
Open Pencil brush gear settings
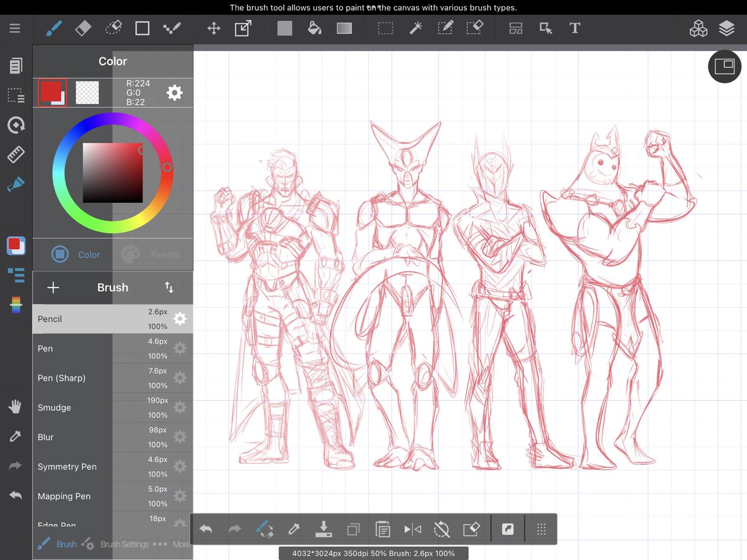(180, 319)
